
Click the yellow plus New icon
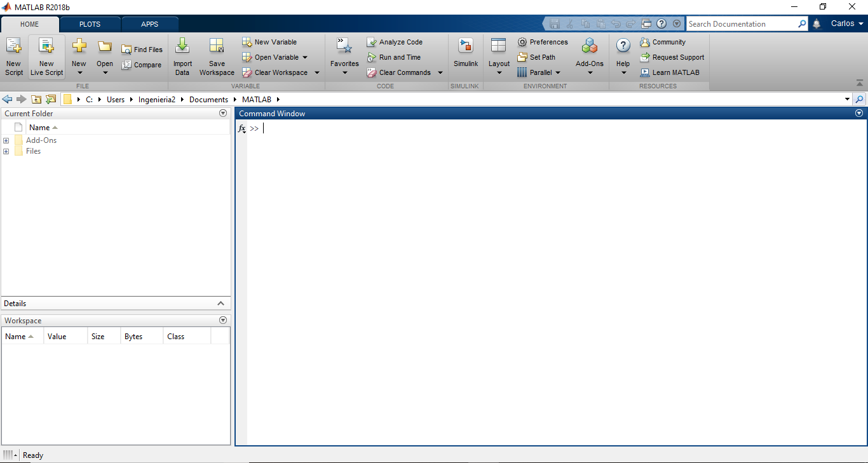click(79, 46)
